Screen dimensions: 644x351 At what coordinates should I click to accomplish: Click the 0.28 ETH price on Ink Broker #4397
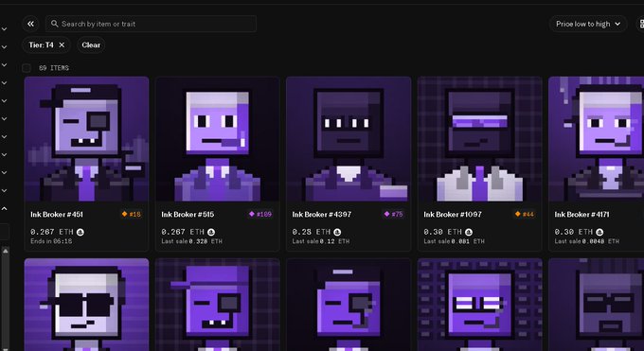(x=312, y=232)
